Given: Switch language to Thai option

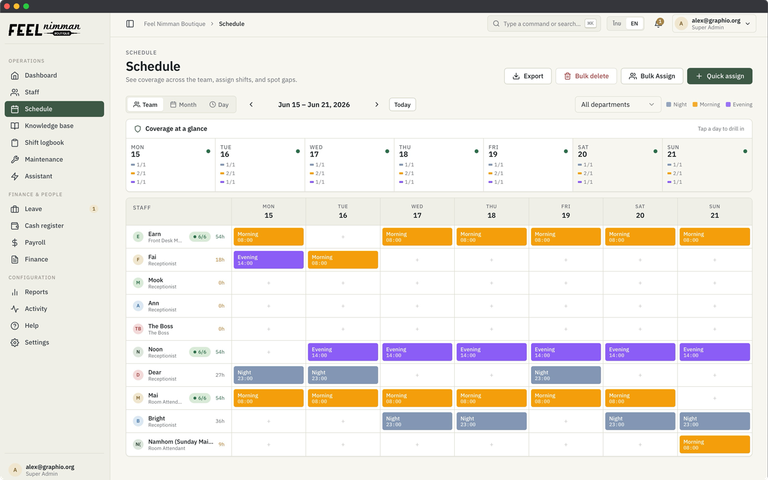Looking at the screenshot, I should (617, 24).
